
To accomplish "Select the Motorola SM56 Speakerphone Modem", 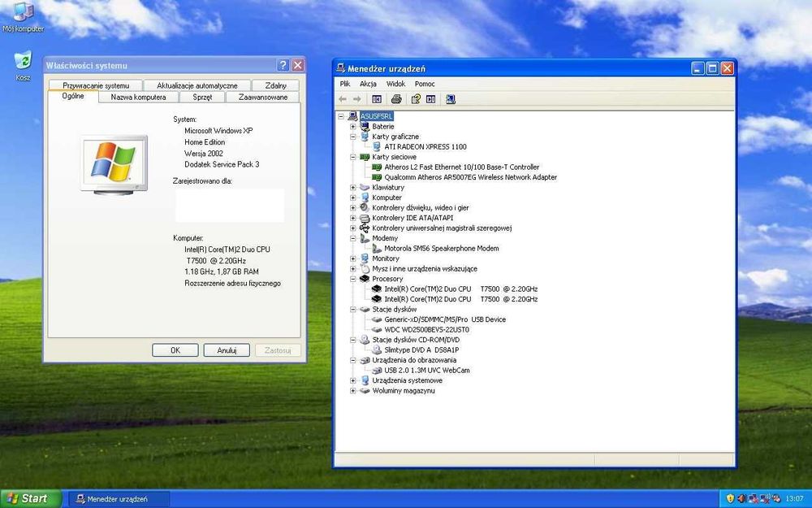I will point(441,249).
